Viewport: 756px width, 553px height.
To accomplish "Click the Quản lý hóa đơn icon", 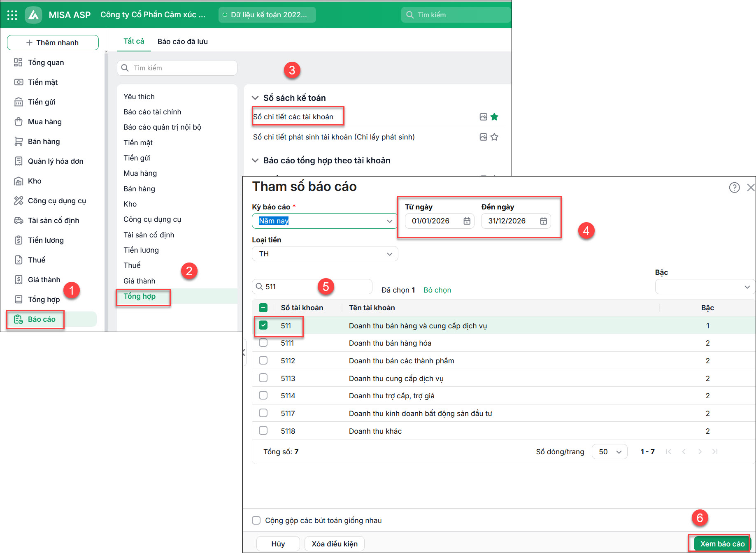I will (19, 161).
